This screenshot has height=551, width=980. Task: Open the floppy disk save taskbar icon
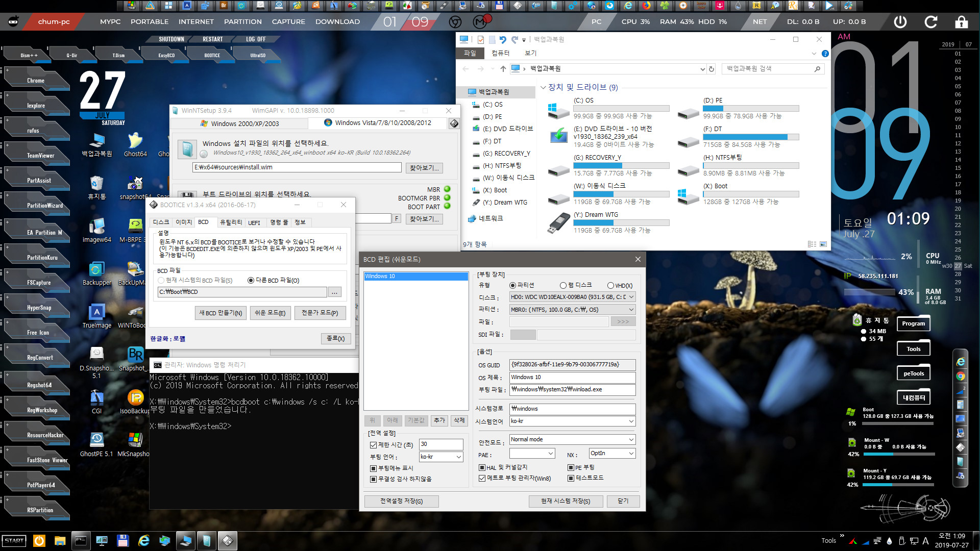pyautogui.click(x=122, y=541)
